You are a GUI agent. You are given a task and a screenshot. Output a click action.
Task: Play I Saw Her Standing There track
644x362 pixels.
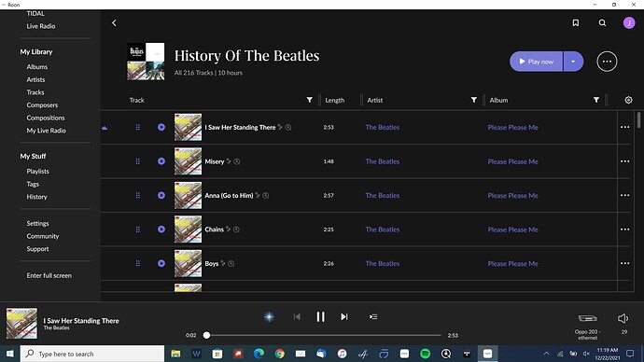click(161, 127)
